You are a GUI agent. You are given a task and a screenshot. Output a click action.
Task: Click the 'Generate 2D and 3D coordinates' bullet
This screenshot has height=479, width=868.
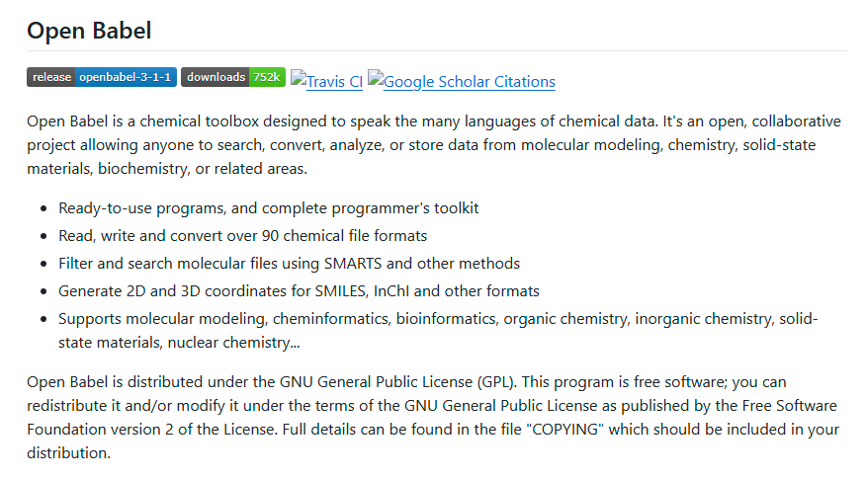click(299, 291)
